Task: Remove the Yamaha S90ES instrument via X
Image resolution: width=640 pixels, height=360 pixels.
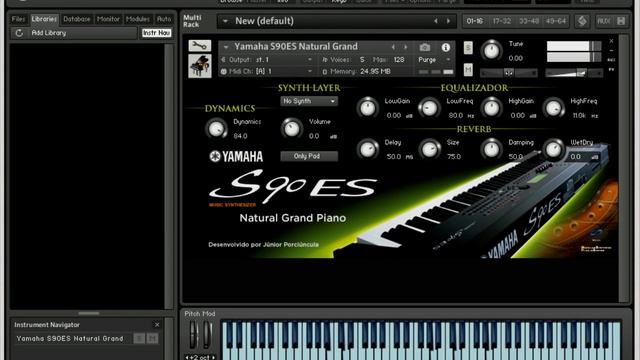Action: (x=611, y=41)
